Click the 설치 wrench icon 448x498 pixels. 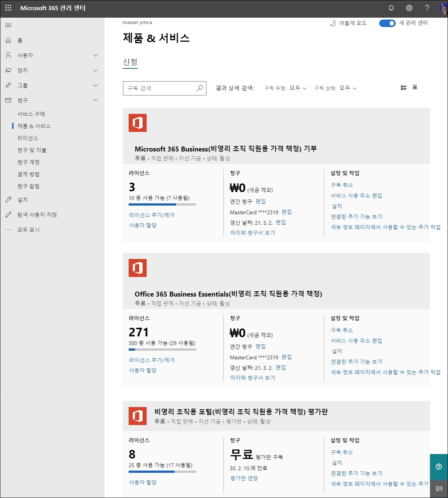8,200
